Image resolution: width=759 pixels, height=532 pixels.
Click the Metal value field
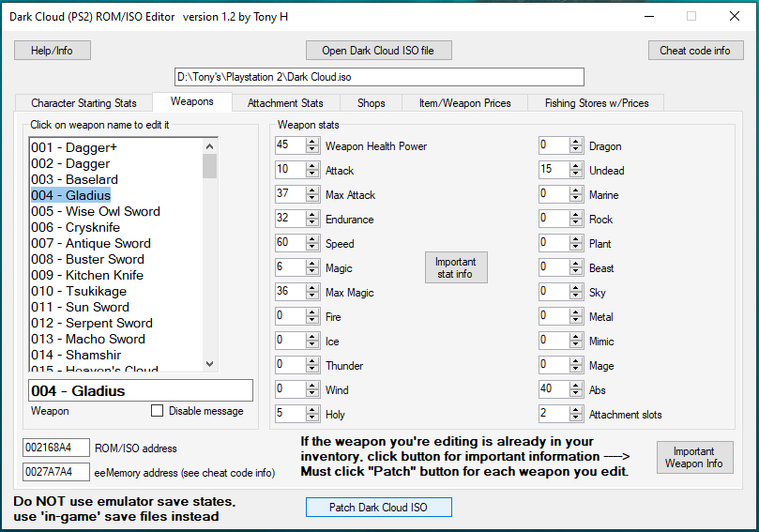click(x=554, y=315)
